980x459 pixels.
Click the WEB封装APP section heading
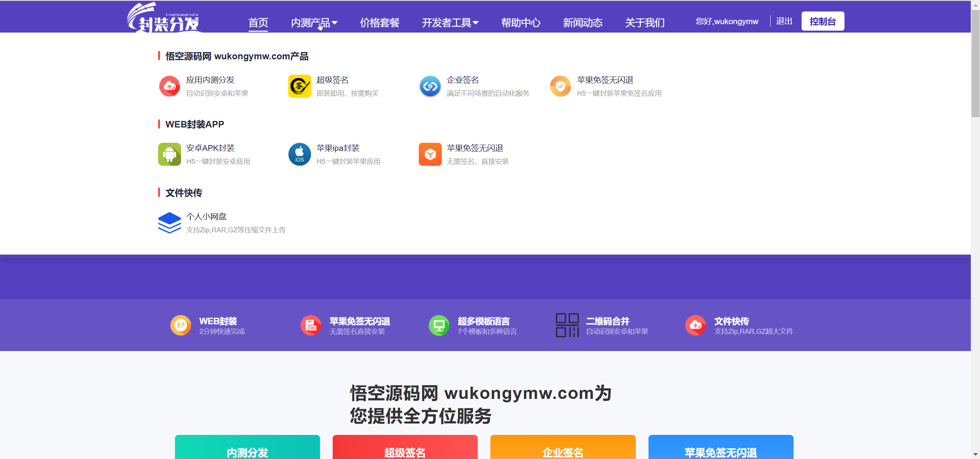tap(195, 124)
